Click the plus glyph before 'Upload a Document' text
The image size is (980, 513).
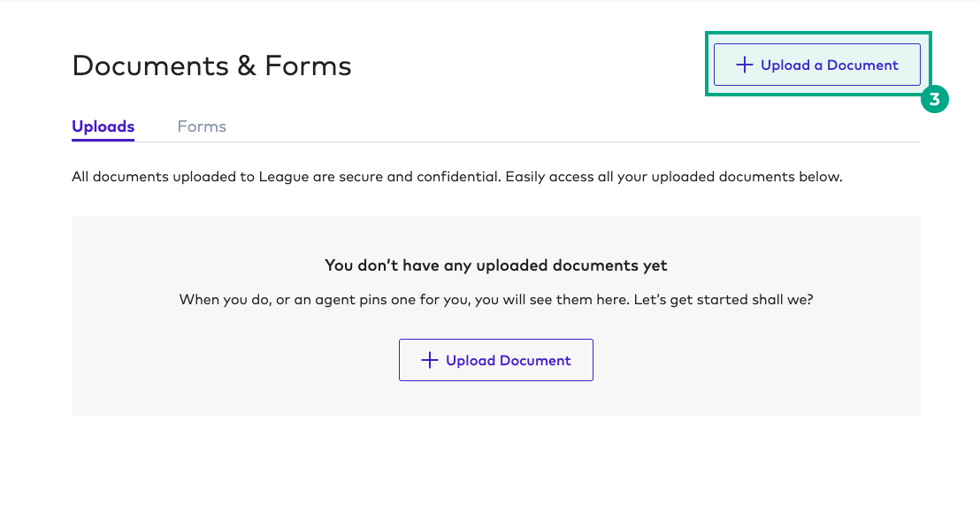point(746,64)
